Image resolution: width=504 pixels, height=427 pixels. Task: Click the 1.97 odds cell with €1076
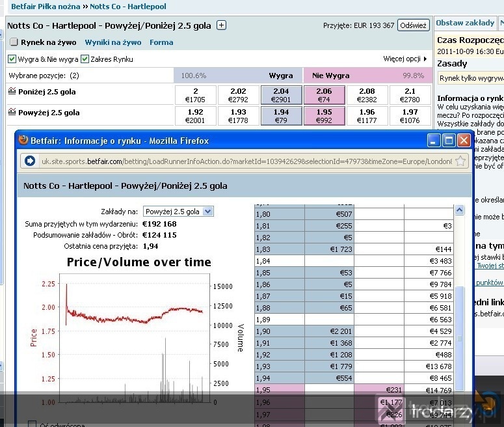(410, 116)
